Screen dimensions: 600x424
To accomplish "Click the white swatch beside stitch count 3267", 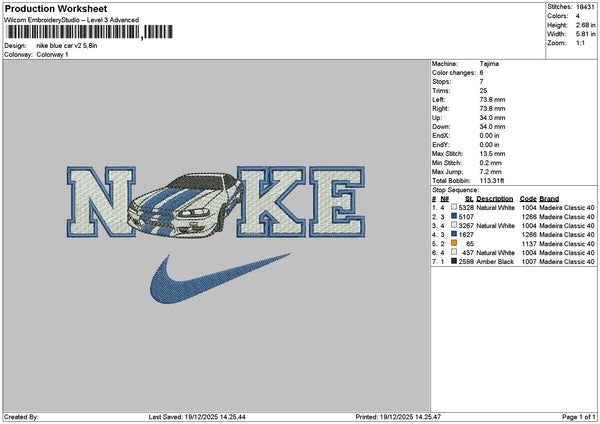I will point(454,225).
